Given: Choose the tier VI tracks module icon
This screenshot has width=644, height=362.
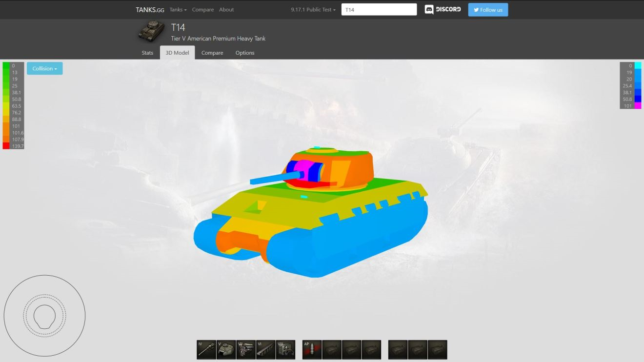Looking at the screenshot, I should pyautogui.click(x=266, y=350).
